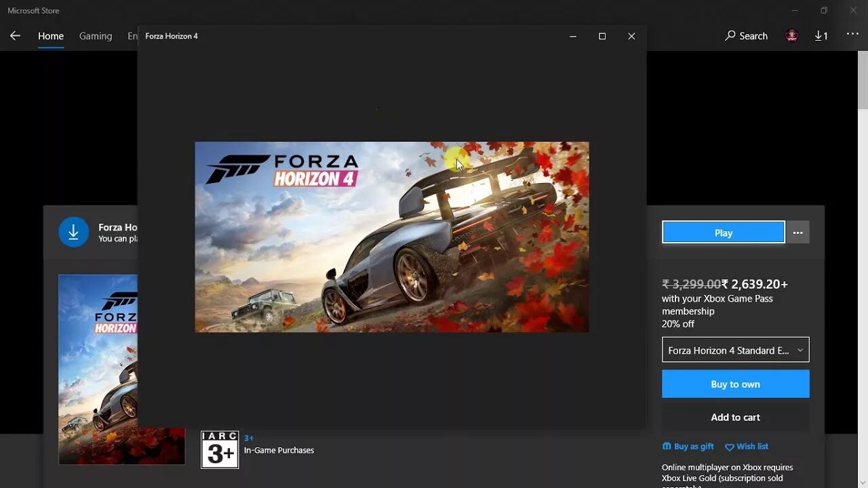Minimize the Forza Horizon 4 popup window
This screenshot has width=868, height=488.
(573, 36)
